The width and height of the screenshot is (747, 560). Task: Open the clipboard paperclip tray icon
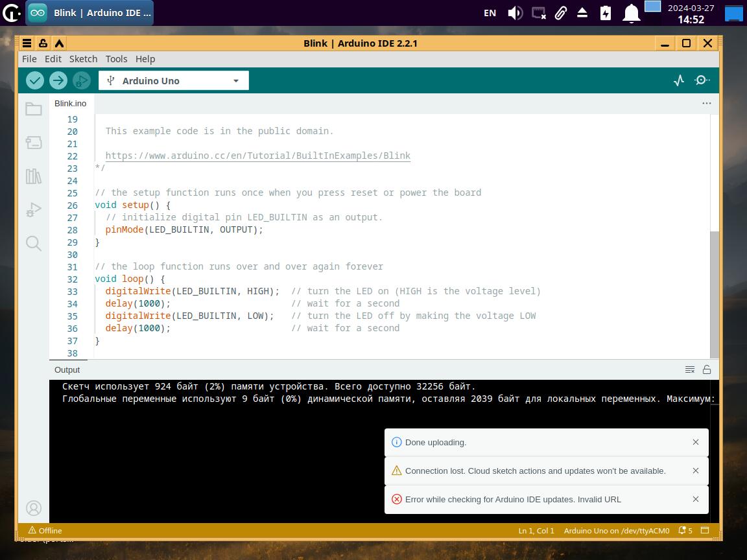coord(561,13)
